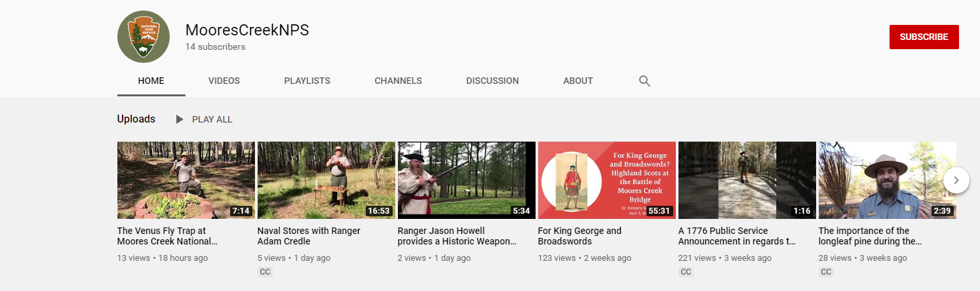Click the 5:34 duration badge
Viewport: 980px width, 291px height.
(521, 211)
